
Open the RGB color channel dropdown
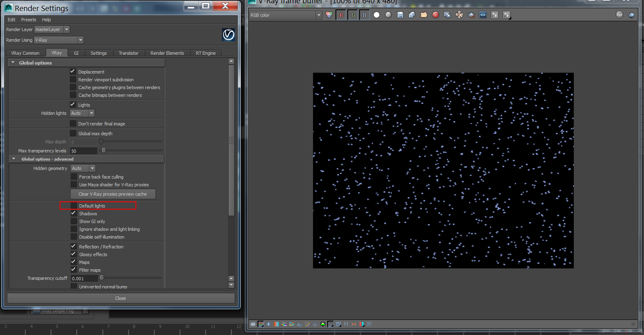pos(286,15)
